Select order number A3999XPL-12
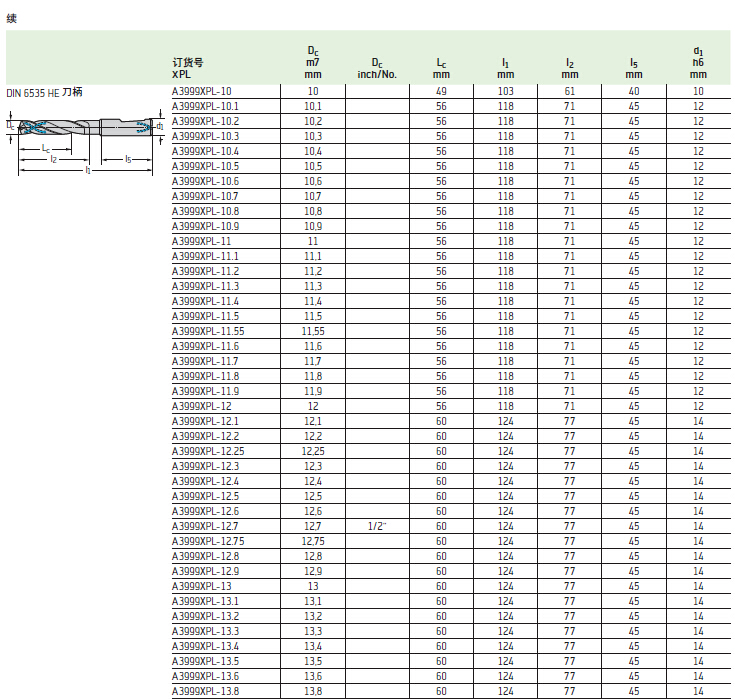 pyautogui.click(x=202, y=406)
